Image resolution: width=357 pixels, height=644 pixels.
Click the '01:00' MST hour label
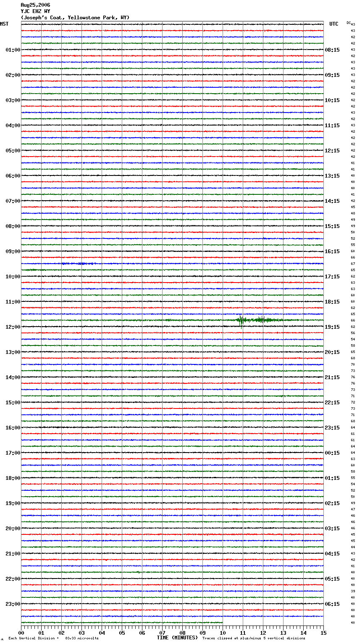tap(13, 50)
